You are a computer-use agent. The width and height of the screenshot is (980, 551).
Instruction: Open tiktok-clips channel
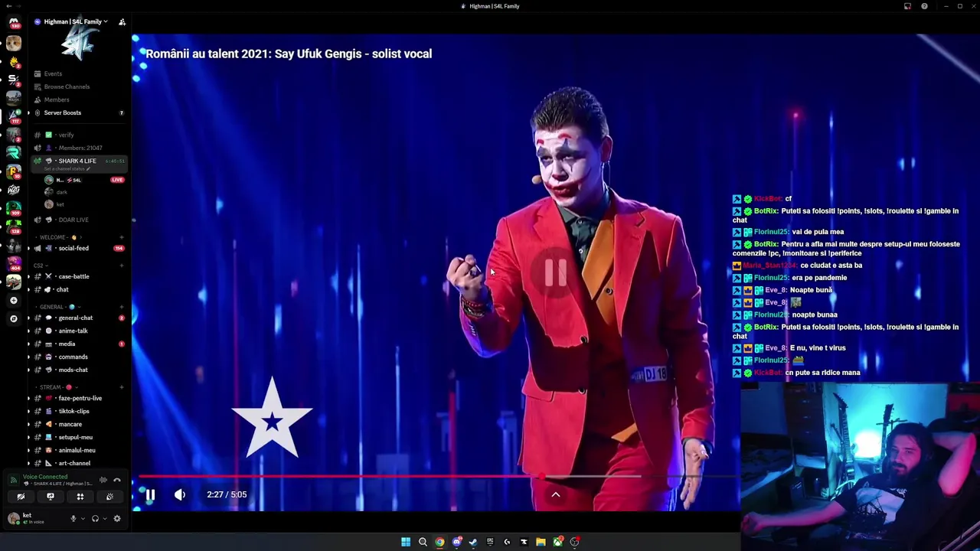tap(79, 411)
